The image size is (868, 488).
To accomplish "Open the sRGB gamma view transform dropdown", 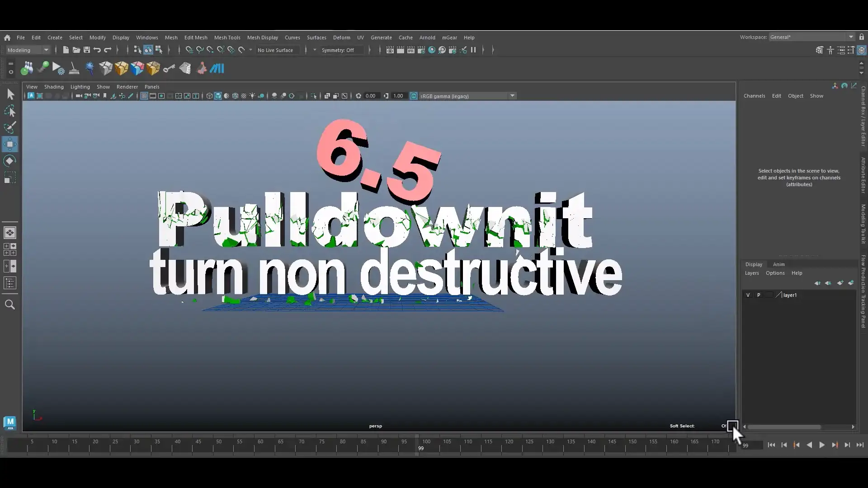I will click(x=467, y=96).
